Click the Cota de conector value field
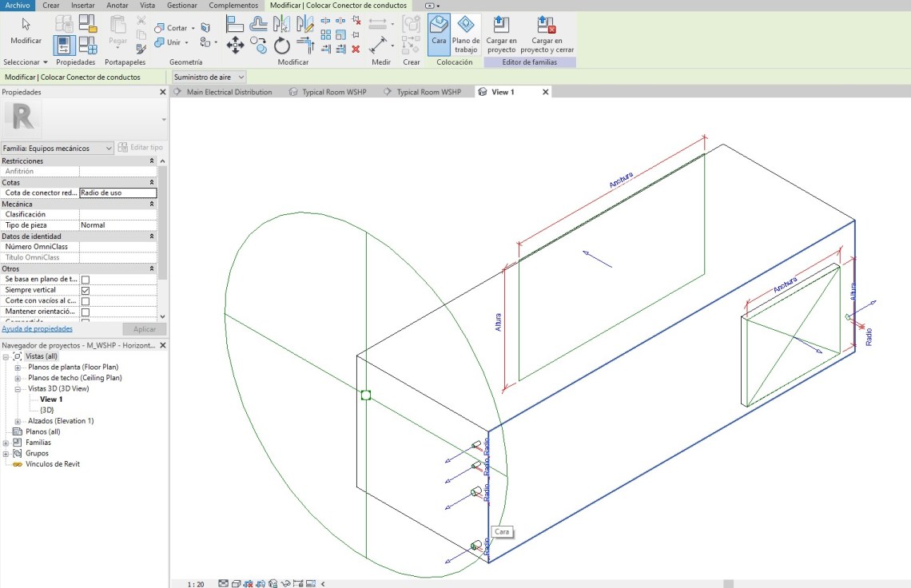Viewport: 911px width, 588px height. pyautogui.click(x=117, y=193)
